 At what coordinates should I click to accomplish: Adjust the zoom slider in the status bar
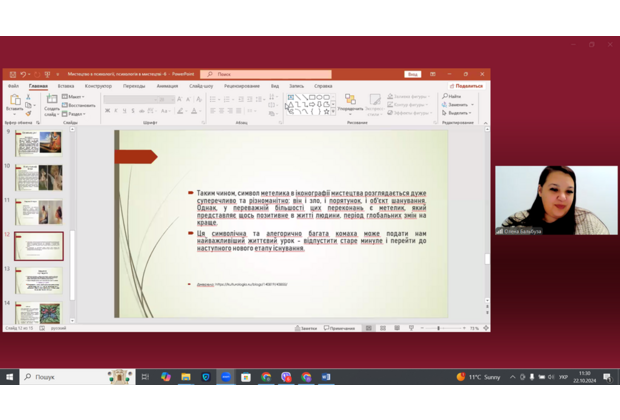(x=440, y=328)
